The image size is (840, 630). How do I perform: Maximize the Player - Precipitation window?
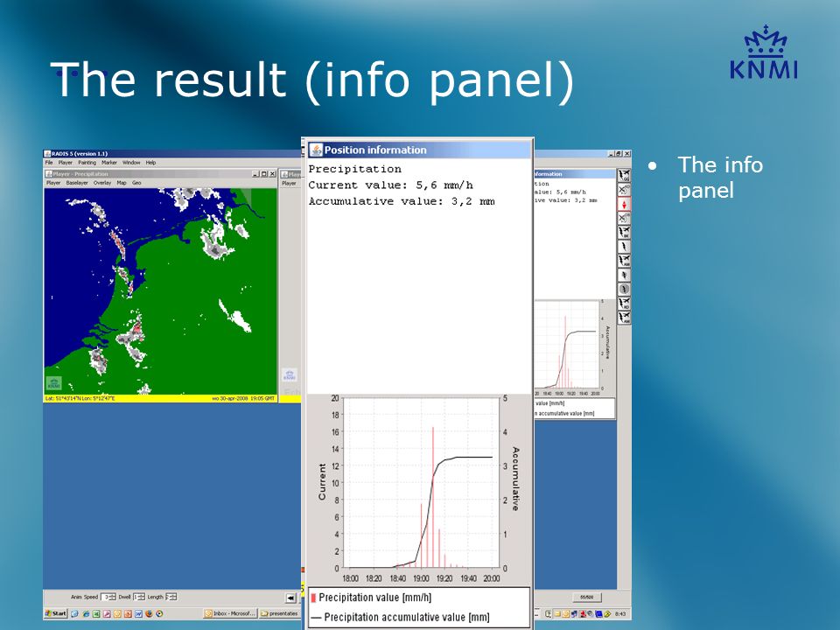pos(263,174)
